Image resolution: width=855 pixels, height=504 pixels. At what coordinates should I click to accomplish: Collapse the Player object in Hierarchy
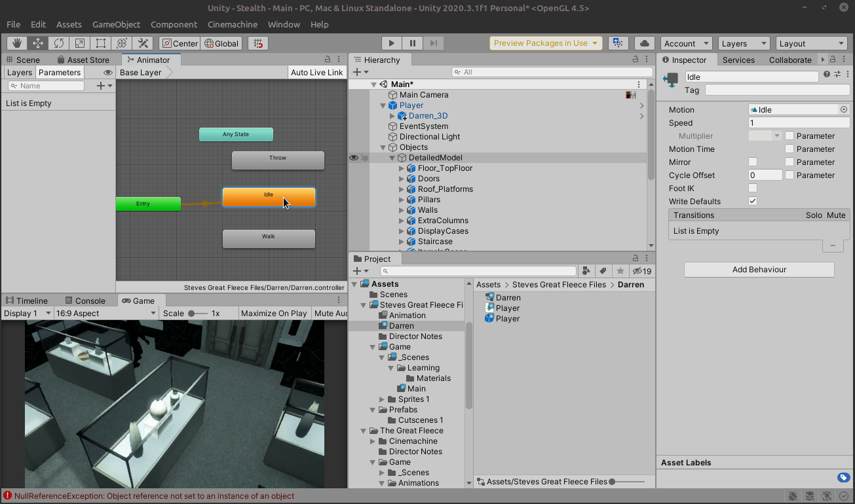click(x=383, y=105)
